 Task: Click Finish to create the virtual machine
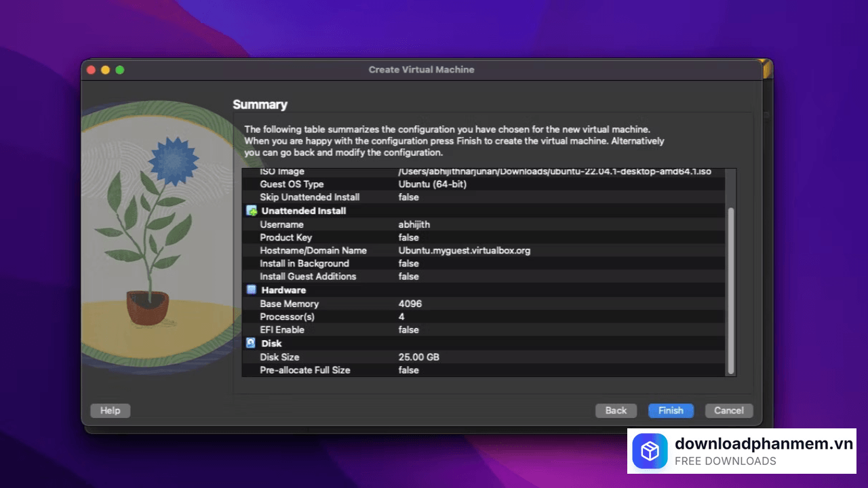click(x=670, y=410)
